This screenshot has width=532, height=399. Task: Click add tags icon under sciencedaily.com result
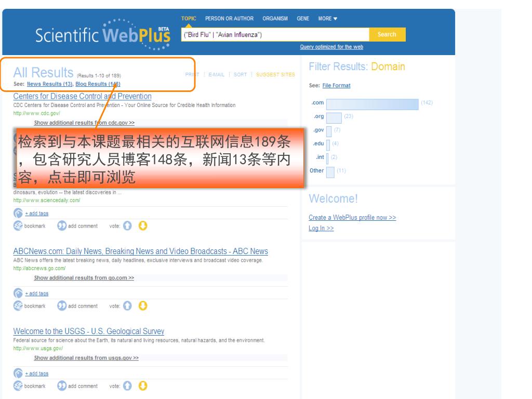(18, 213)
